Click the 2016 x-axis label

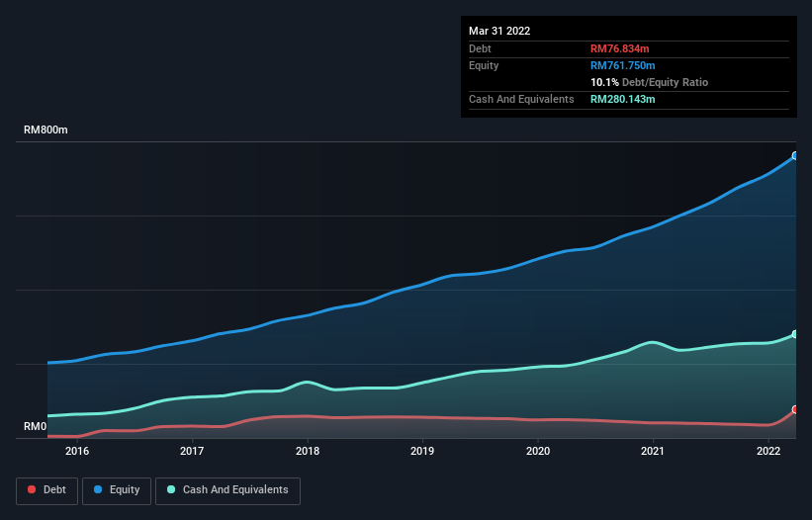pos(77,451)
